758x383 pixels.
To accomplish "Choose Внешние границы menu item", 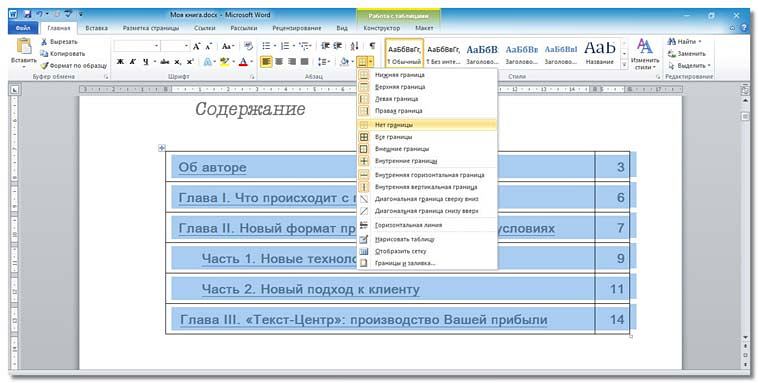I will tap(427, 149).
